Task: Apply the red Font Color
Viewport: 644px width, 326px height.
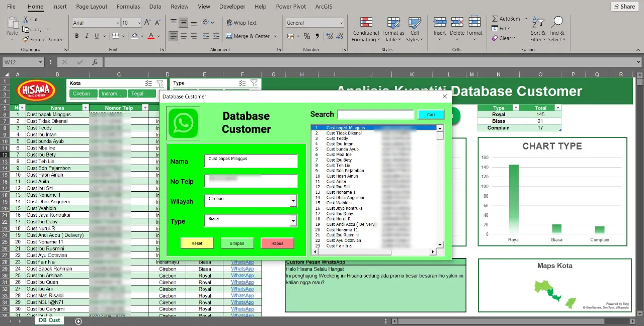Action: click(x=151, y=36)
